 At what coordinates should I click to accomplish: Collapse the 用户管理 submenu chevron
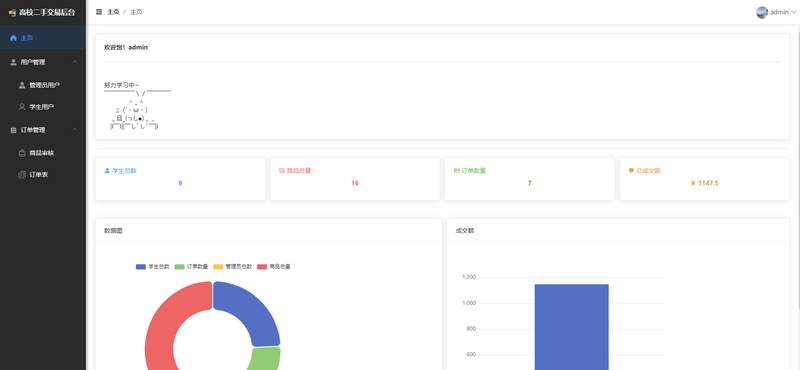tap(75, 62)
